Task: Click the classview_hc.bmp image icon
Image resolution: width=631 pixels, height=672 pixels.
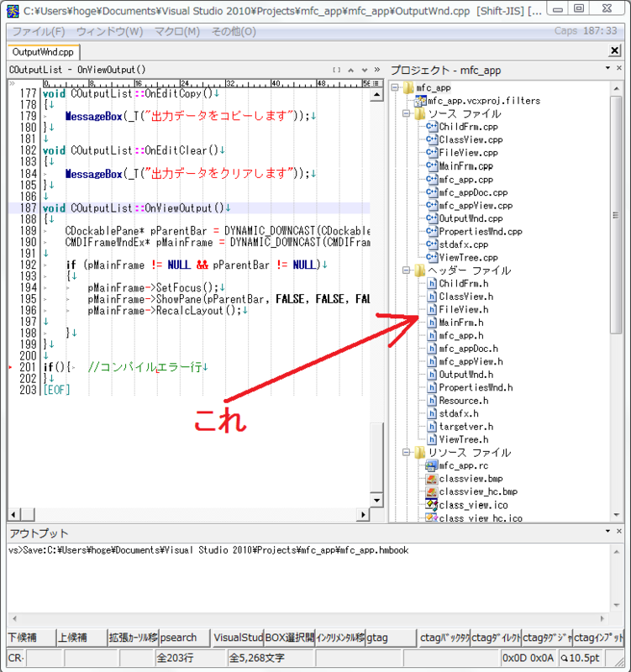Action: (x=431, y=491)
